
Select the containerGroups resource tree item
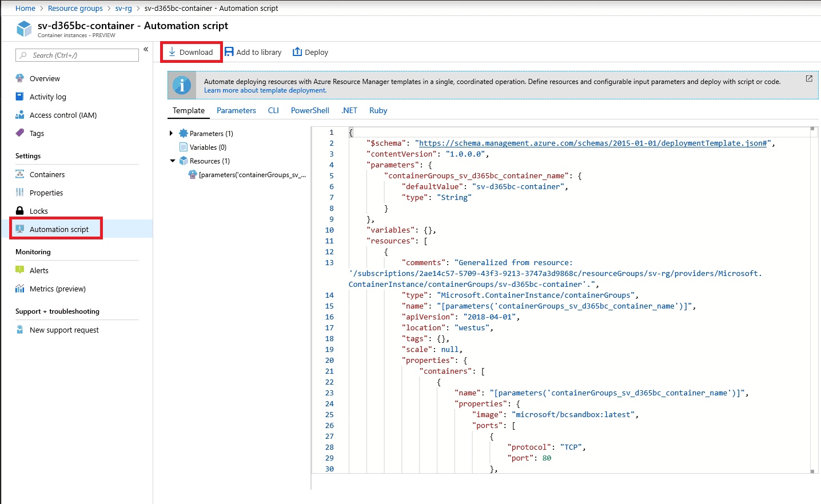tap(248, 174)
